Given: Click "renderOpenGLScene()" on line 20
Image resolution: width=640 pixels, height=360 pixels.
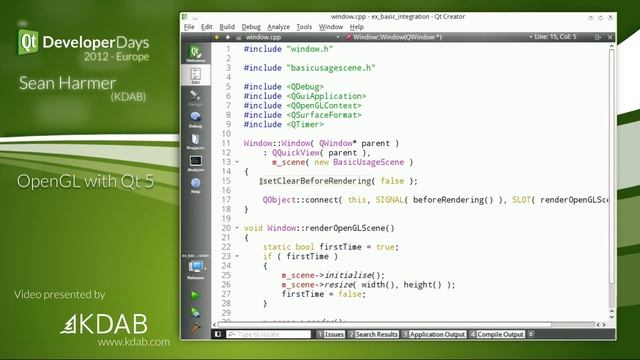Looking at the screenshot, I should coord(350,228).
